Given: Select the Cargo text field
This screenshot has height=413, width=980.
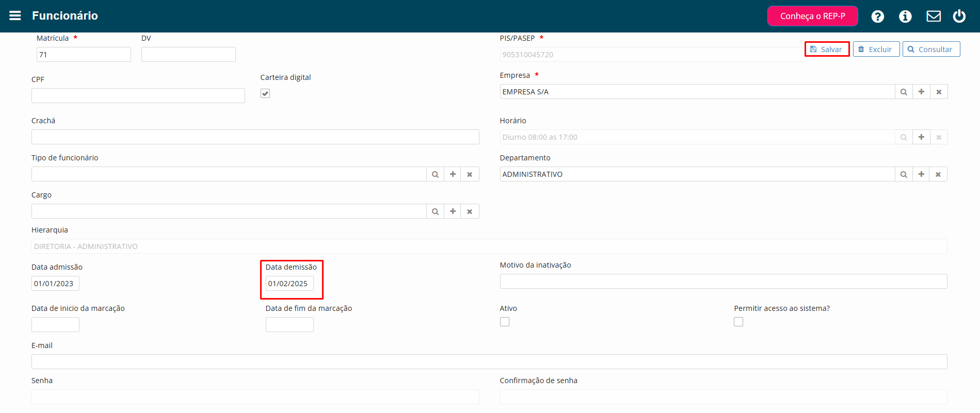Looking at the screenshot, I should [229, 211].
